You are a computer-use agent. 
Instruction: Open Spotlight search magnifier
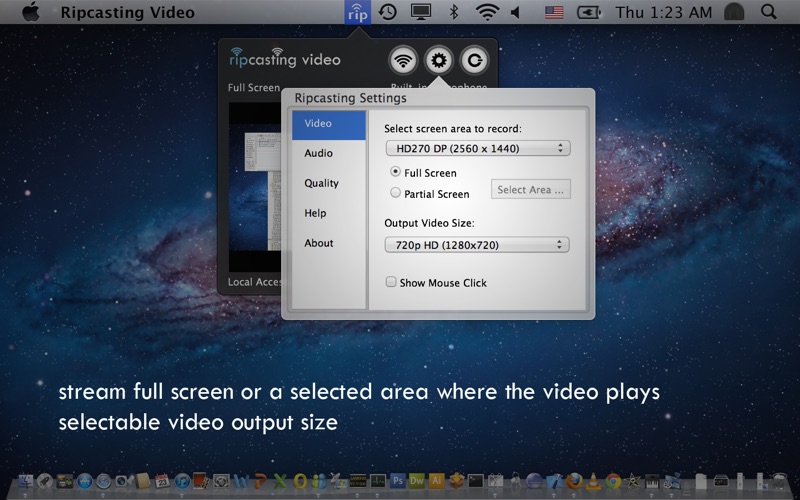(x=768, y=12)
